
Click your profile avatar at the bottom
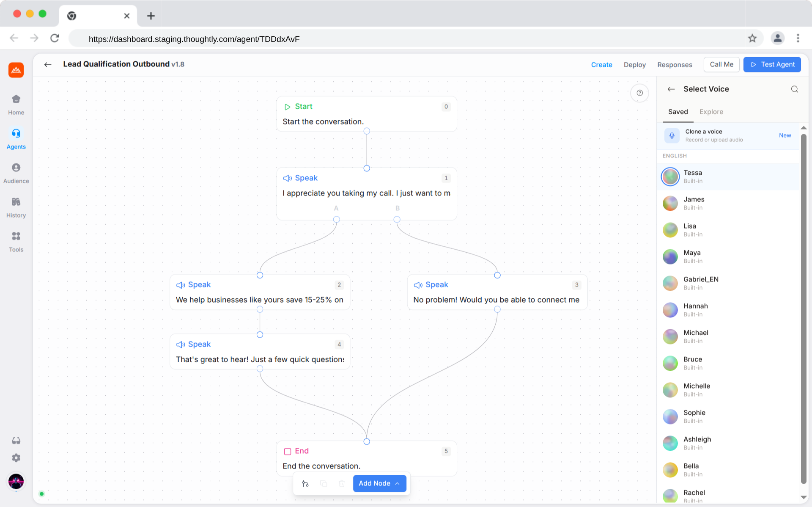(x=16, y=481)
